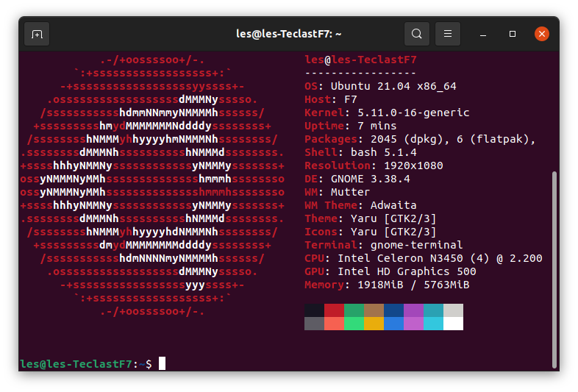Click the terminal vertical scrollbar
This screenshot has height=392, width=578.
pos(554,270)
